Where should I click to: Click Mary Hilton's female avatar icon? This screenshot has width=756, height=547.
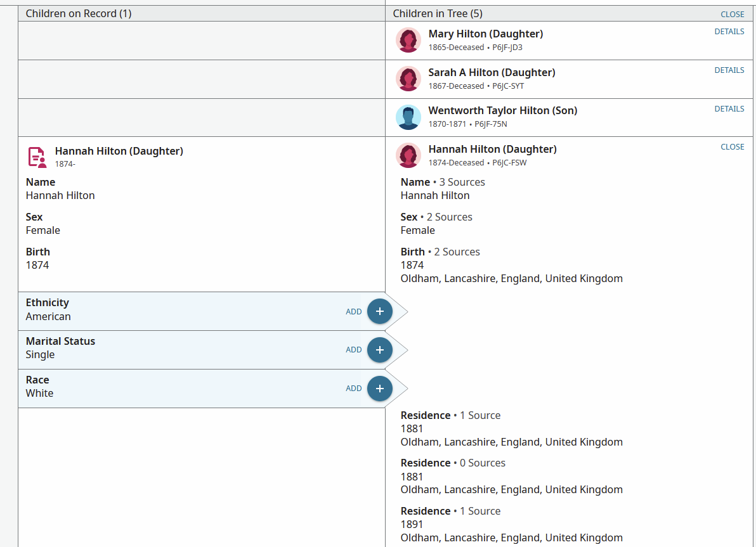(408, 40)
